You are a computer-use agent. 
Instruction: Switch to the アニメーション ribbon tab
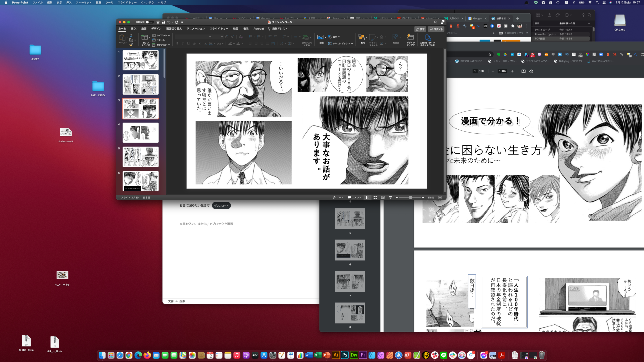point(196,29)
